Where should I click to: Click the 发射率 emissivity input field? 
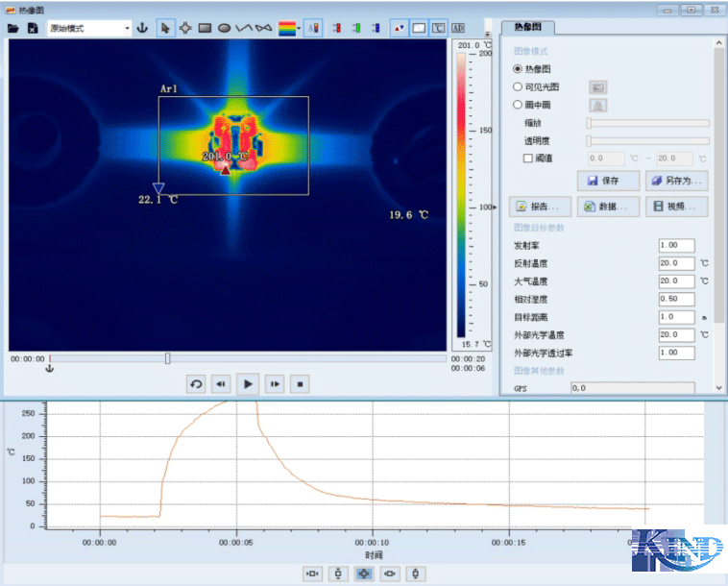(x=675, y=246)
